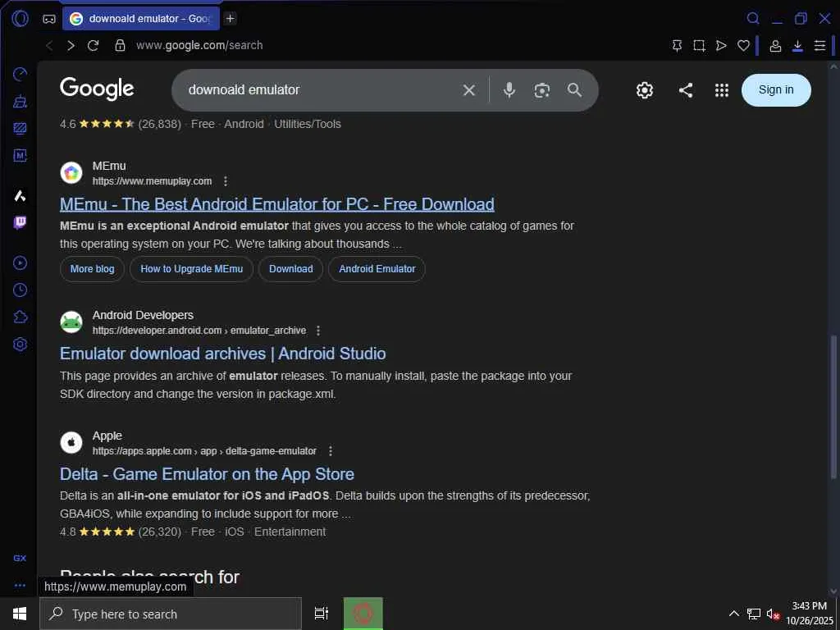
Task: Open History clock sidebar icon
Action: pos(20,290)
